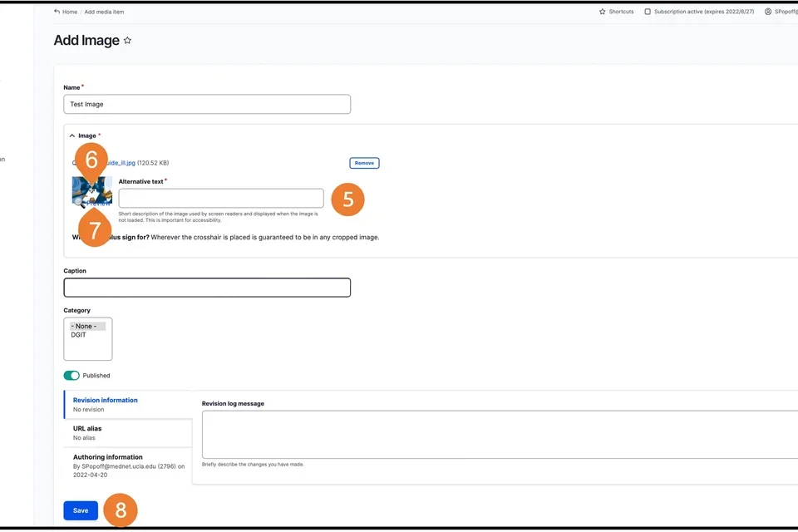Click the Preview magnifier on the image thumbnail
Image resolution: width=798 pixels, height=532 pixels.
click(x=78, y=202)
